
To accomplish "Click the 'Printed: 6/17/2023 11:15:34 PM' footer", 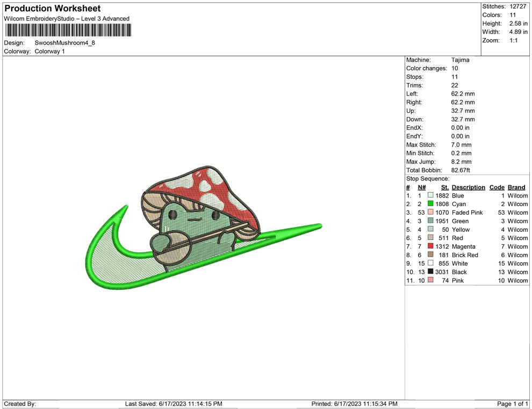I will pyautogui.click(x=355, y=404).
